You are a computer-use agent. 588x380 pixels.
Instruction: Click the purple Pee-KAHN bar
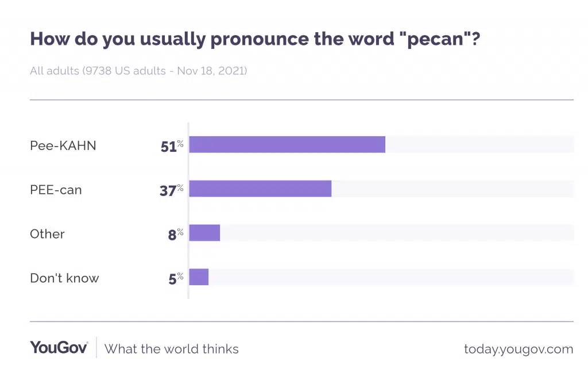pyautogui.click(x=287, y=145)
